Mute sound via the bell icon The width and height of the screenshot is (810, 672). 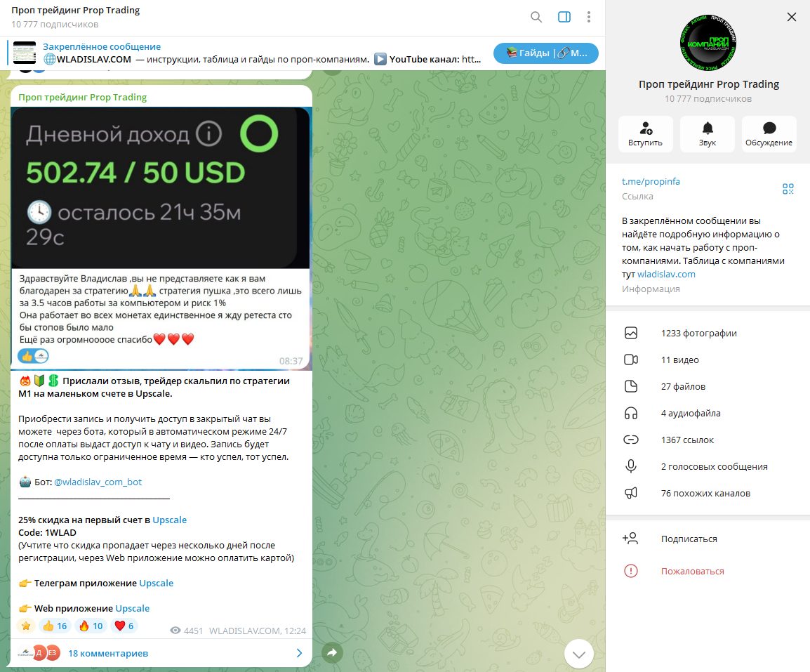708,134
